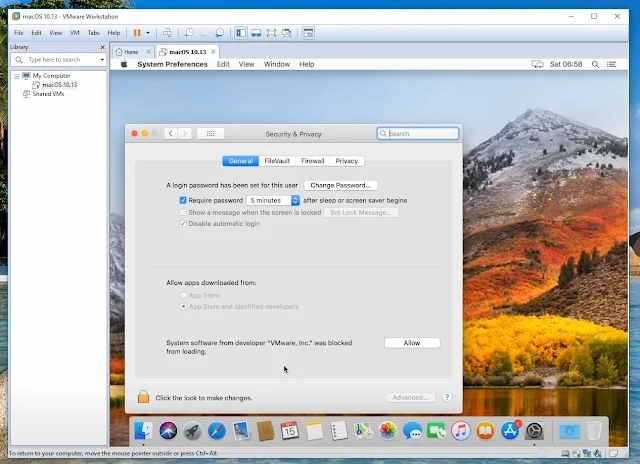Open iTunes from the dock
This screenshot has width=640, height=464.
[461, 431]
